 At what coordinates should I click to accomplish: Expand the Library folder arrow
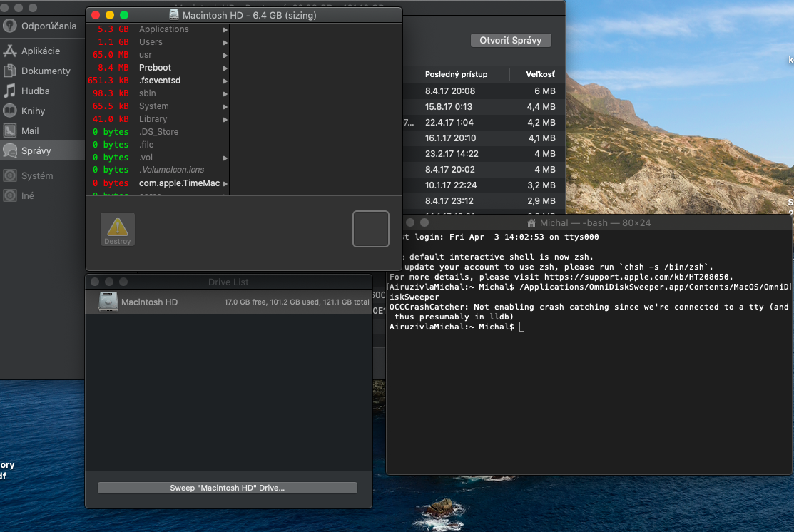pos(225,120)
